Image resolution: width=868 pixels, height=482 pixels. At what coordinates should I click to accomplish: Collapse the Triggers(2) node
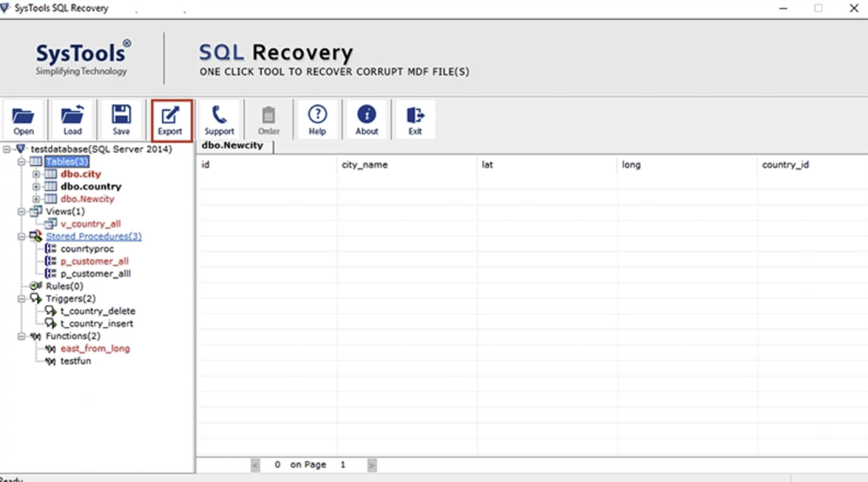point(21,299)
